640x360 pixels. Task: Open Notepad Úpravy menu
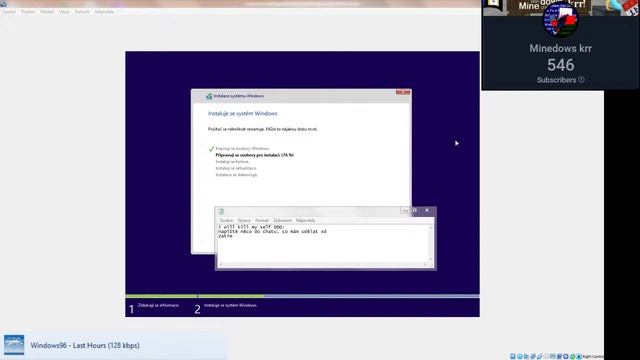[244, 220]
